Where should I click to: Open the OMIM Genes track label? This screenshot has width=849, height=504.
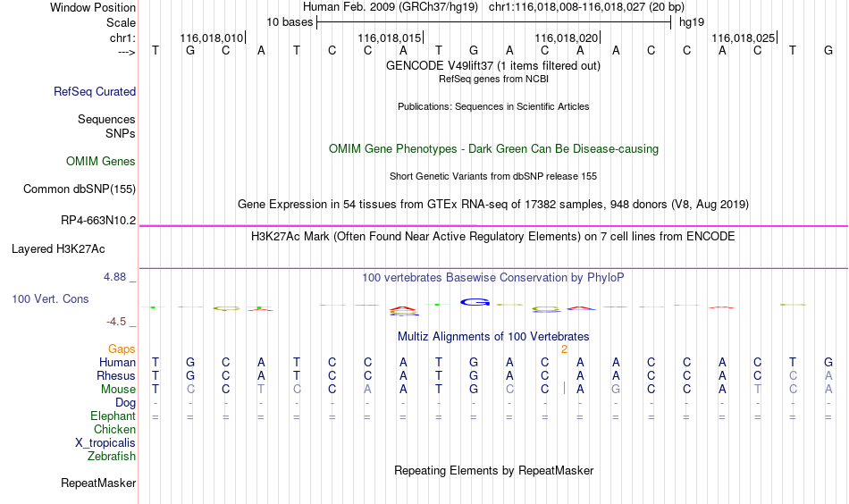point(101,162)
